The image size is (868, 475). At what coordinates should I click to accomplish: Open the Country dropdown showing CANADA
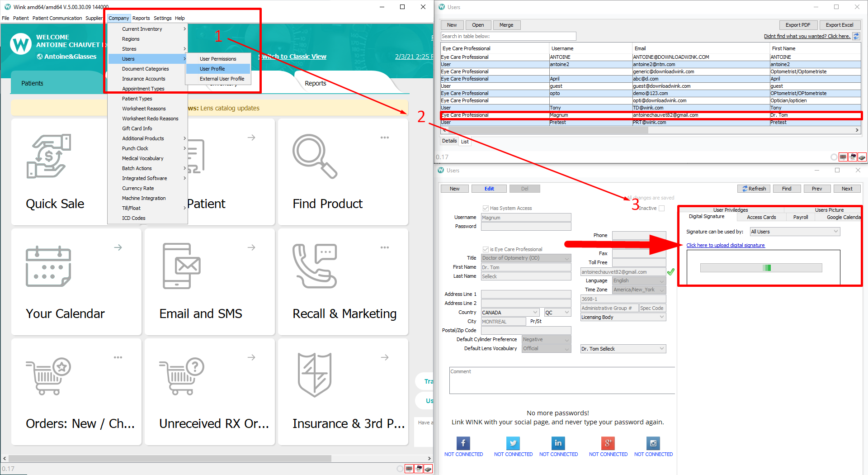click(510, 312)
